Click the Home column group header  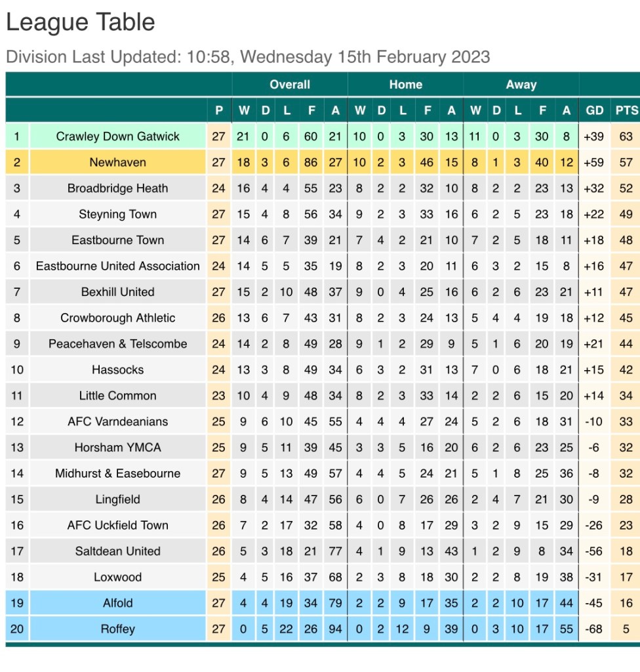click(x=406, y=85)
